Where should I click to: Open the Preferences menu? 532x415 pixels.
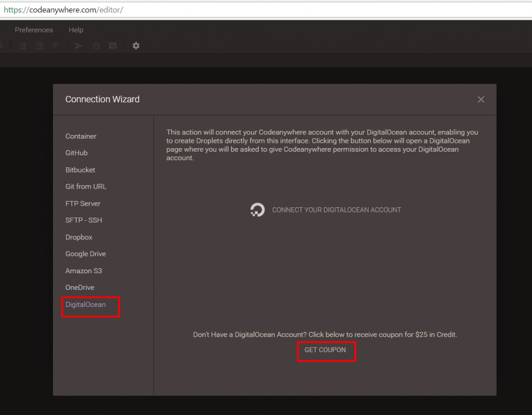tap(34, 30)
